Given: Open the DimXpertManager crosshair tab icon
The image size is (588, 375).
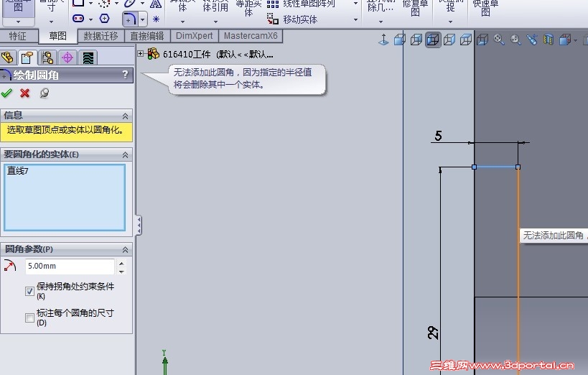Looking at the screenshot, I should click(x=67, y=57).
